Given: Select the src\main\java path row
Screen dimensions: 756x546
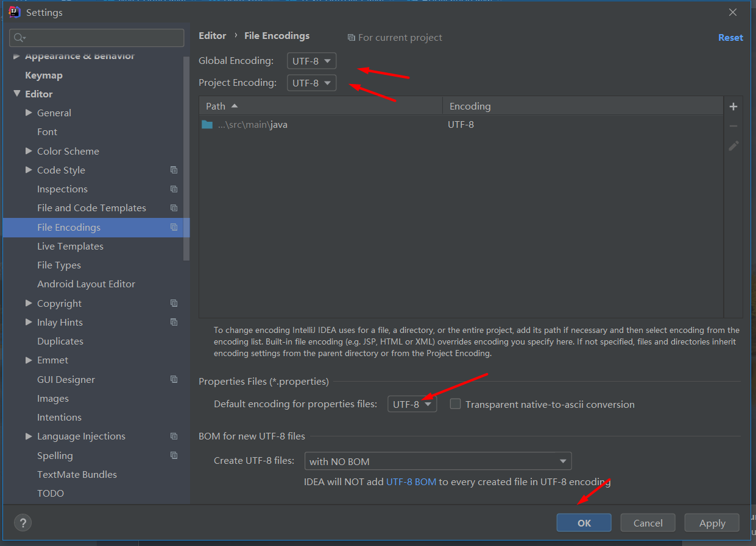Looking at the screenshot, I should point(461,125).
